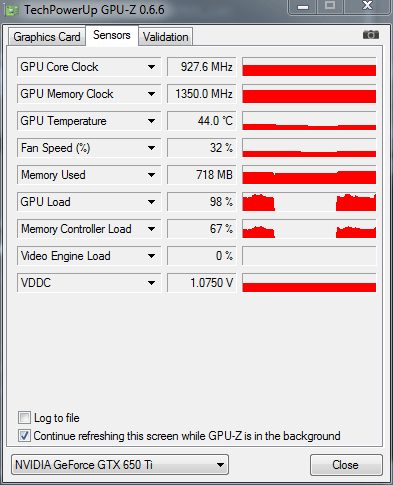393x485 pixels.
Task: Close window using title bar X
Action: (367, 6)
